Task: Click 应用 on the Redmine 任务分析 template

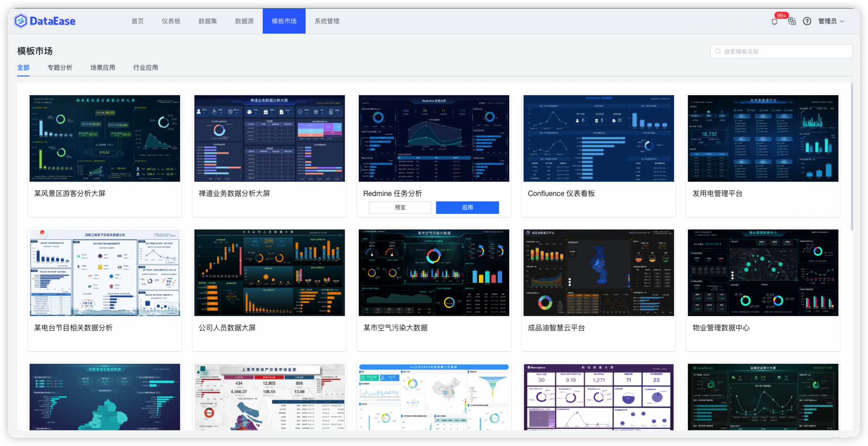Action: coord(467,207)
